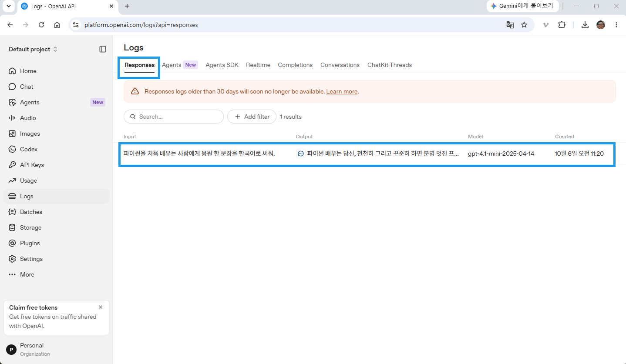Open the Conversations tab
626x364 pixels.
coord(340,65)
